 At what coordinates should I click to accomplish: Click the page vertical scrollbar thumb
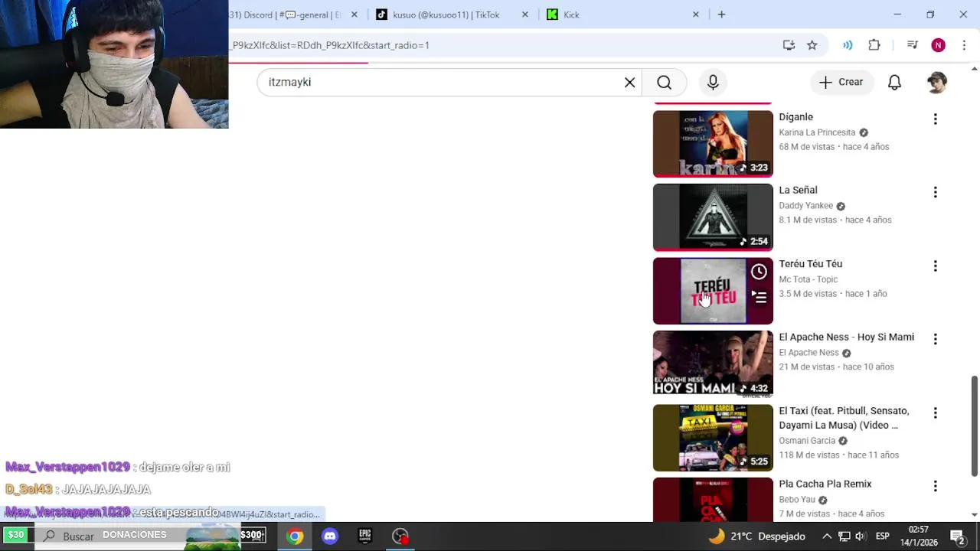974,425
